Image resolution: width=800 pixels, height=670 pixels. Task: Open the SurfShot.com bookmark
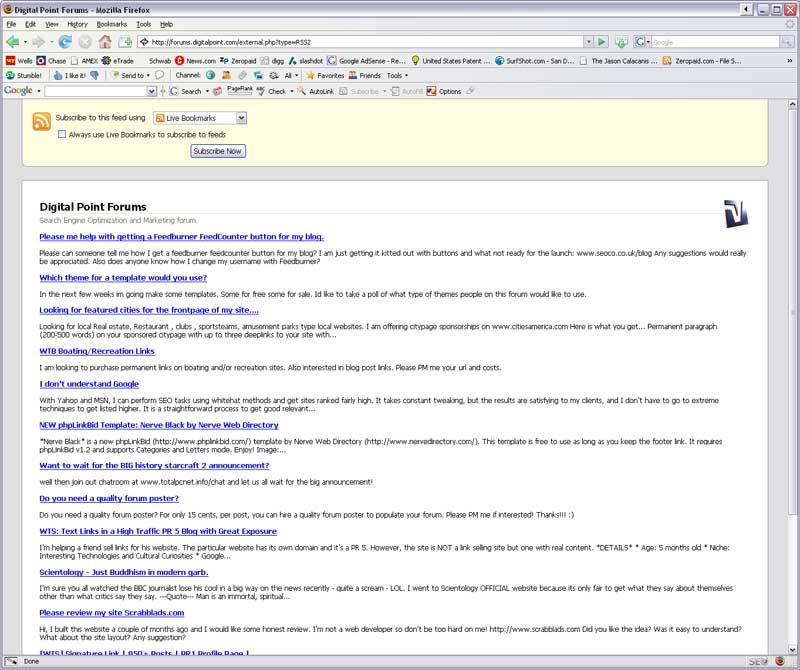pos(535,61)
